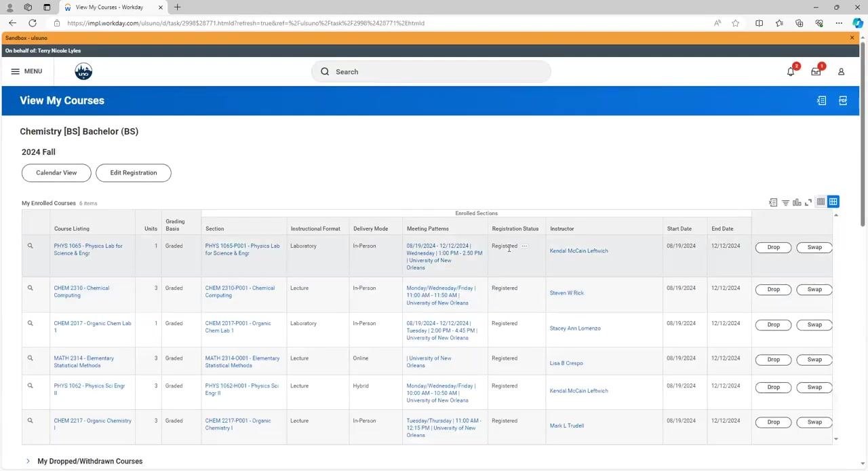Image resolution: width=868 pixels, height=471 pixels.
Task: Swap PHYS 1062 Physics Sci Engr II
Action: pos(814,388)
